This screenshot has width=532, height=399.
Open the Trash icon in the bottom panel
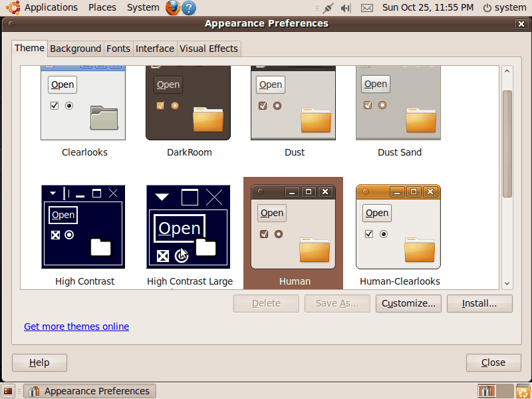point(523,391)
